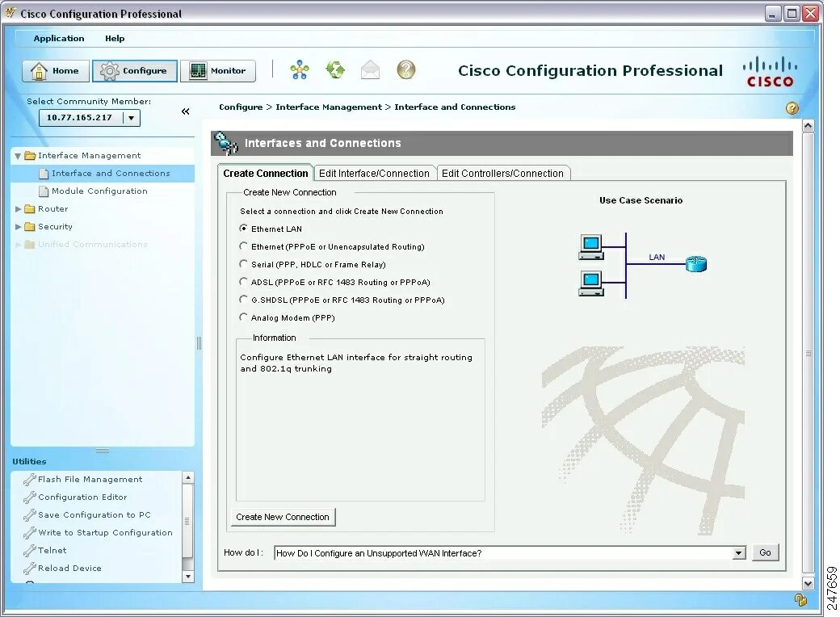Viewport: 840px width, 617px height.
Task: Click the main panel scroll up arrow
Action: click(x=808, y=126)
